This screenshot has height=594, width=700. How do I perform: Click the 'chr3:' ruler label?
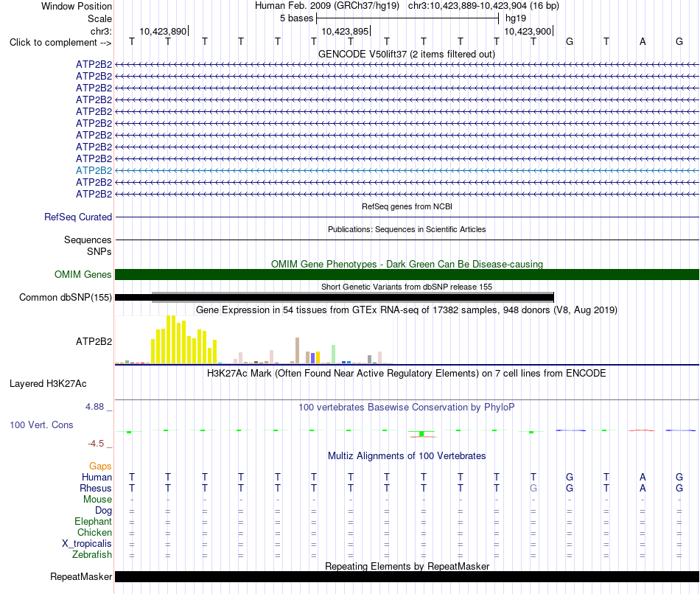(x=101, y=31)
